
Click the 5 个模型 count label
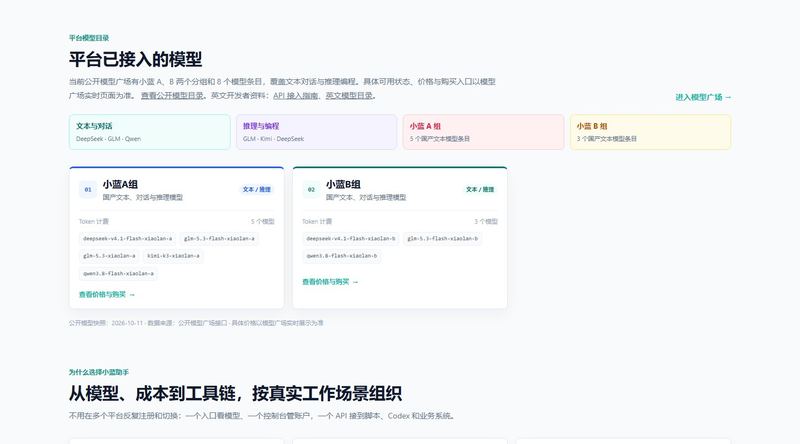point(263,221)
